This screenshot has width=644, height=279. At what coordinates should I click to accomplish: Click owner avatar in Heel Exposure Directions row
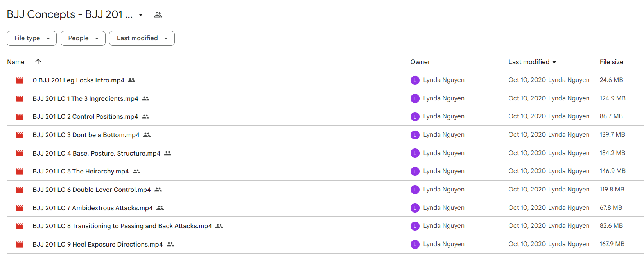pyautogui.click(x=415, y=244)
